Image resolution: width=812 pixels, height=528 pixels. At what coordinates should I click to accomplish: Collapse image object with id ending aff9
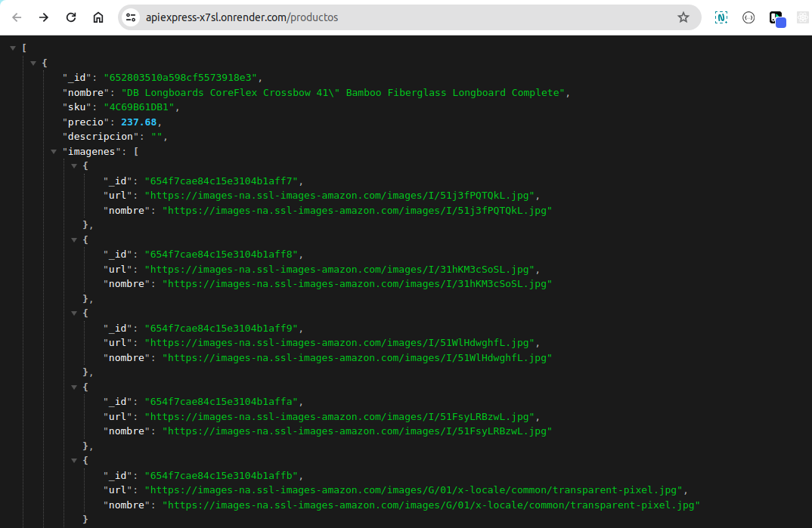tap(74, 313)
